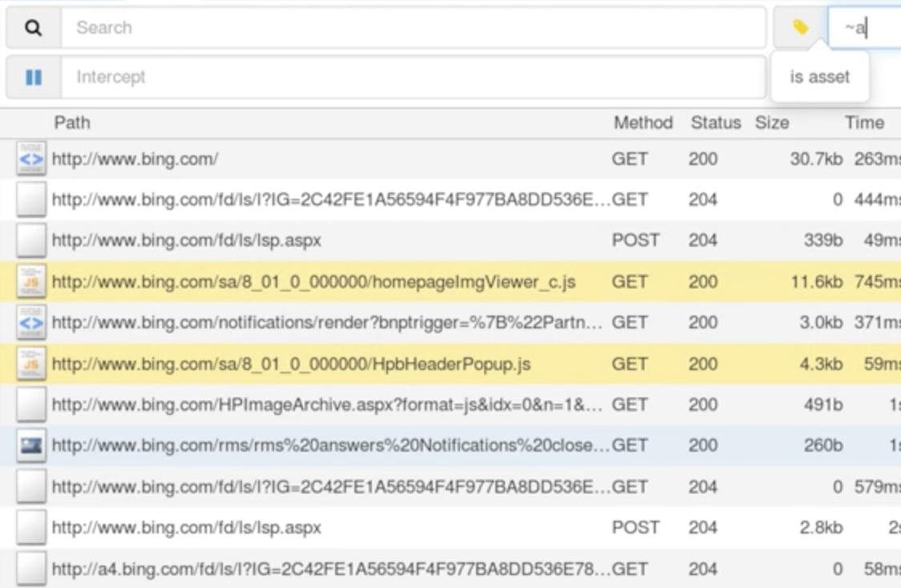Select the lsp.aspx POST flow sized 339b

tap(186, 240)
